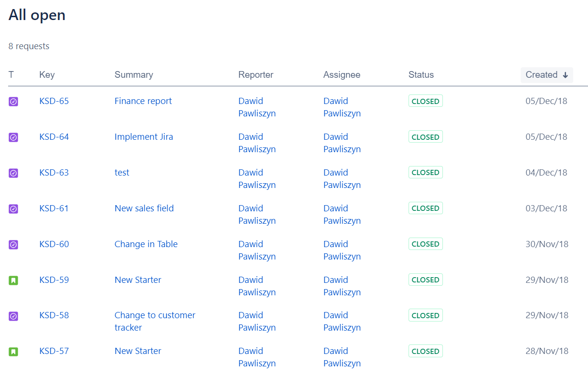The image size is (588, 374).
Task: Sort requests by Assignee column header
Action: coord(342,75)
